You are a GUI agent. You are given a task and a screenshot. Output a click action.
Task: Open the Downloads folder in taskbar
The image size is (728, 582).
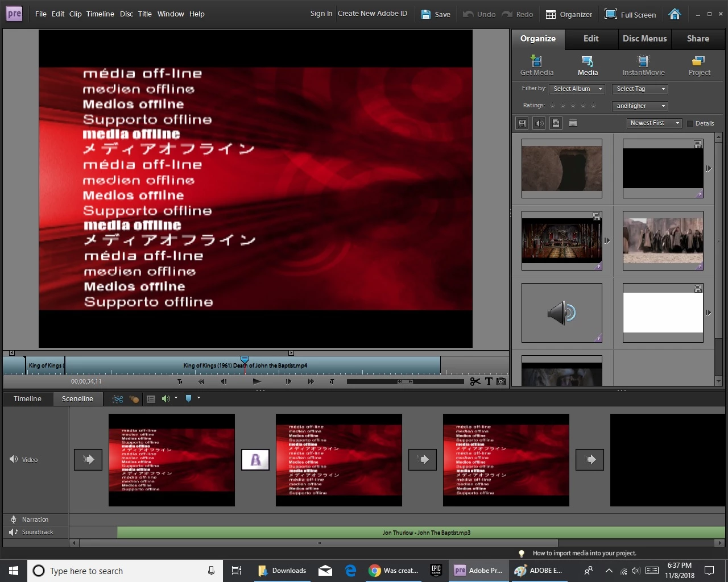282,571
